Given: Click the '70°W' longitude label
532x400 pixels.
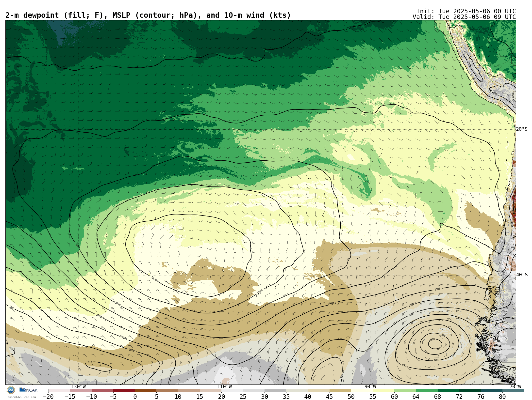Looking at the screenshot, I should pyautogui.click(x=515, y=386).
